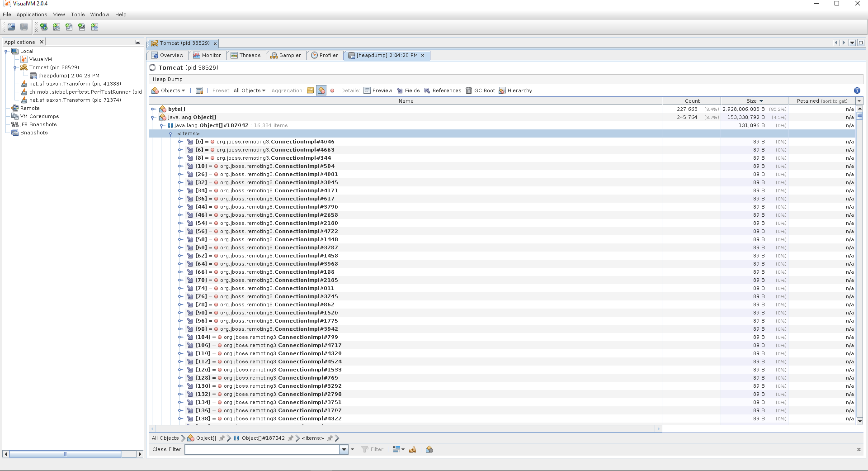Open the Class Filter combo box arrow
The image size is (868, 471).
click(344, 449)
